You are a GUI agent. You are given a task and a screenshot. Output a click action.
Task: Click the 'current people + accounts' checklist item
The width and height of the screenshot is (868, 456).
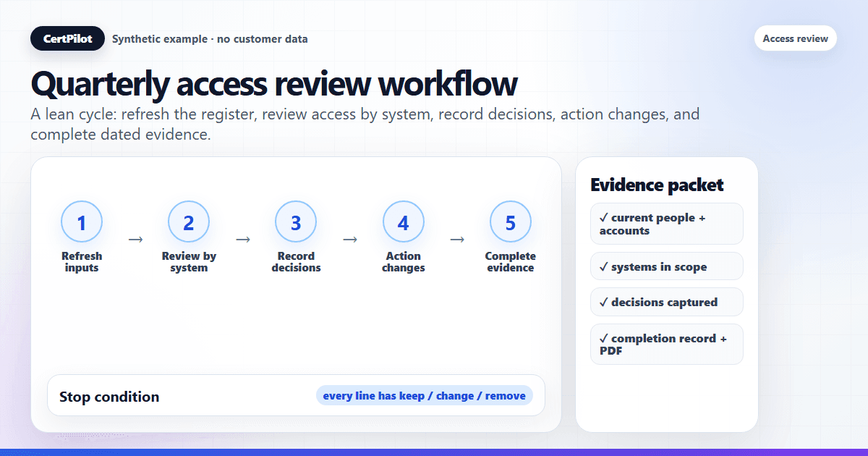point(666,224)
